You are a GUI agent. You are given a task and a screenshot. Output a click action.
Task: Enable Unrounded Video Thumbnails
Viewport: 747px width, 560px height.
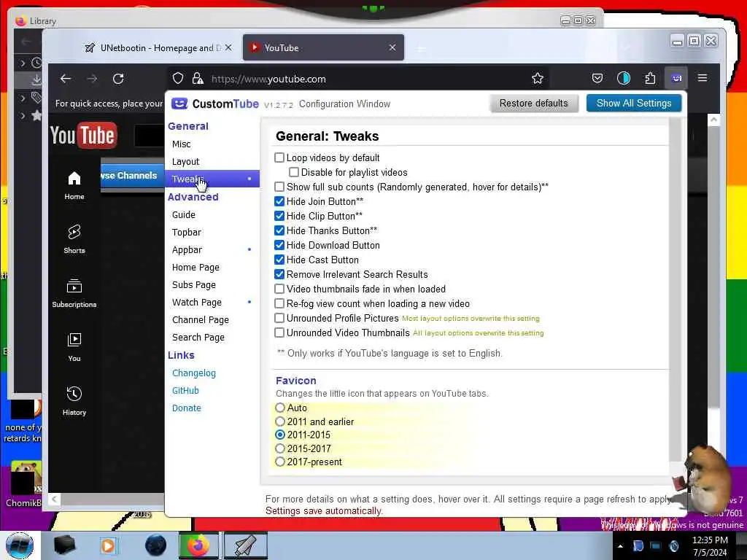[279, 332]
